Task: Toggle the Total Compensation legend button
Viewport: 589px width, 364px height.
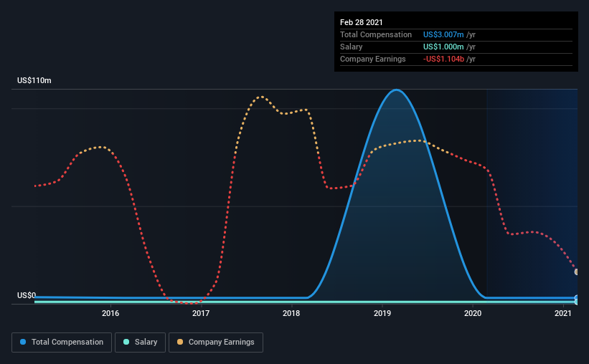Action: coord(62,343)
